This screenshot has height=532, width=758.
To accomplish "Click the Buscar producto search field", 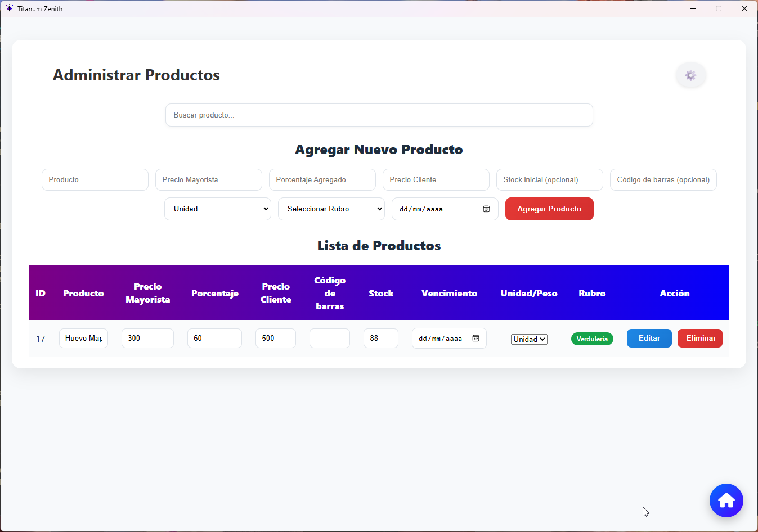I will pyautogui.click(x=379, y=115).
